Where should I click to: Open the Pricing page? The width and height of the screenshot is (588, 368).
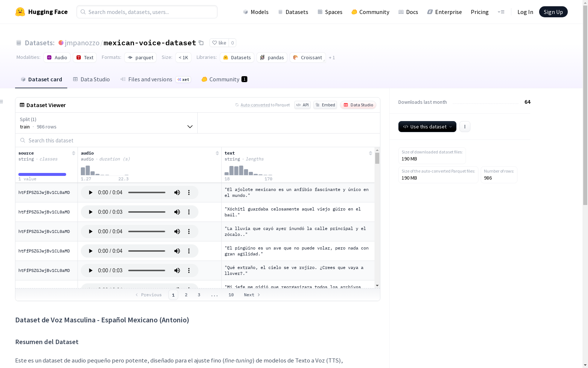pos(480,12)
